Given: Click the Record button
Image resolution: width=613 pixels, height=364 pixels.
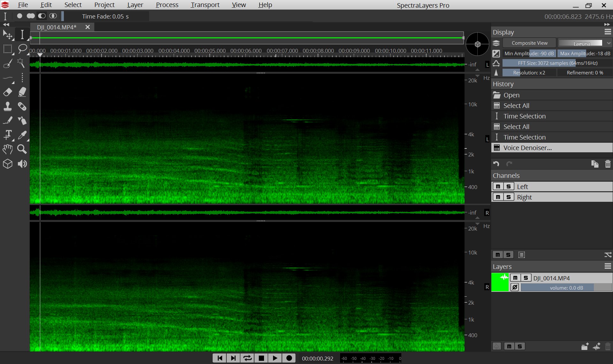Looking at the screenshot, I should click(289, 358).
